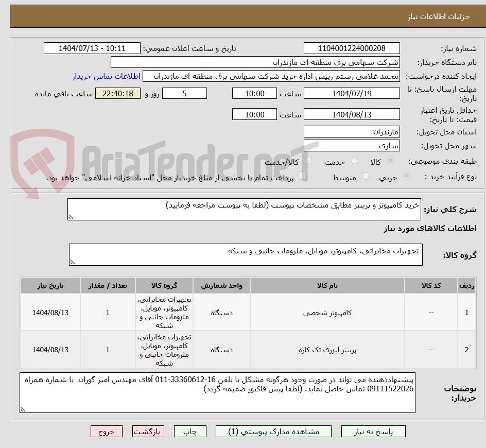The height and width of the screenshot is (448, 486).
Task: Select the جزیی purchase type option
Action: pyautogui.click(x=407, y=175)
